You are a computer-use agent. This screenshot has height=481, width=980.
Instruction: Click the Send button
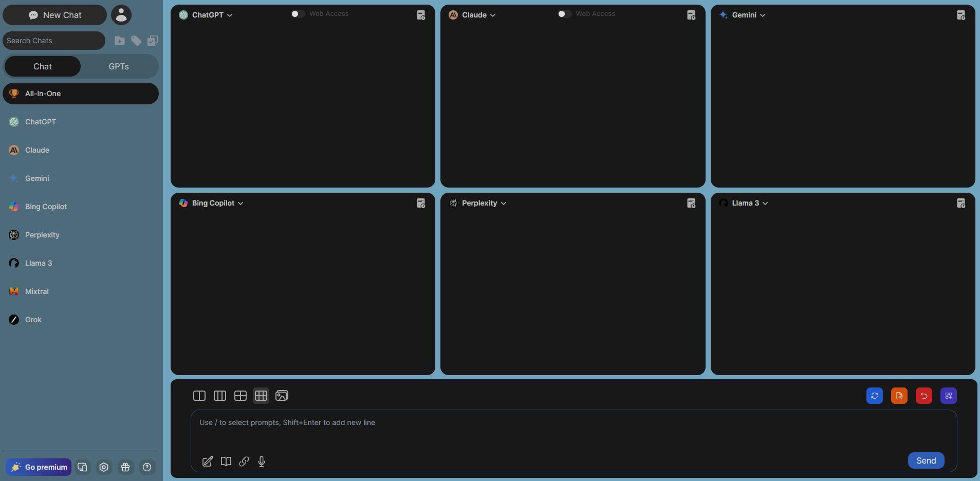(926, 460)
